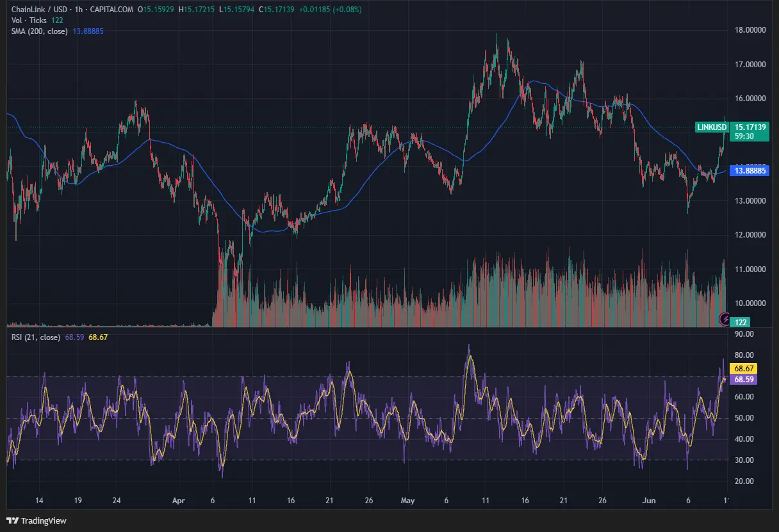Click the 90.00 RSI axis label
Viewport: 779px width, 532px height.
(744, 334)
